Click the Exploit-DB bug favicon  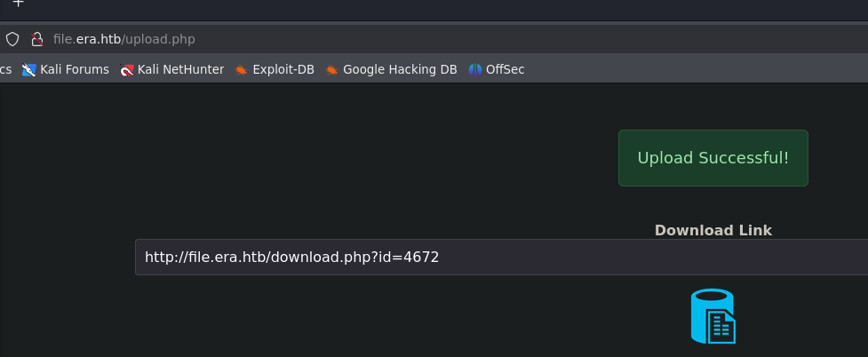point(241,70)
